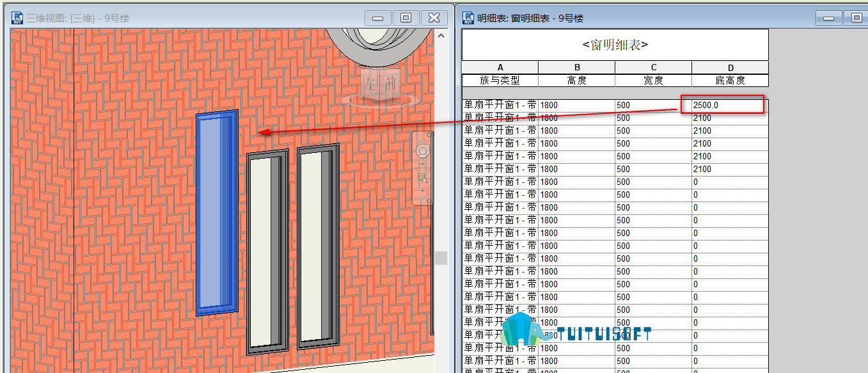Select column header D in the schedule
Viewport: 868px width, 373px height.
(x=730, y=68)
